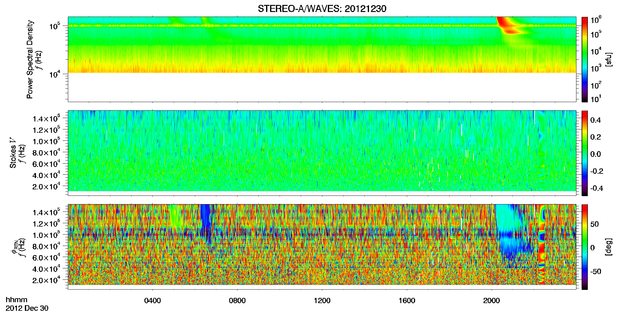Select the 1200 time axis label
The image size is (644, 332).
tap(322, 300)
